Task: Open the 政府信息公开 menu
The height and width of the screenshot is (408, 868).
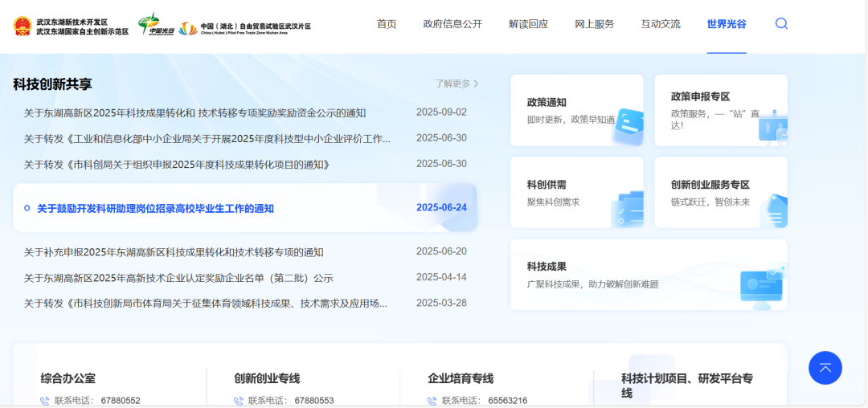Action: point(452,24)
